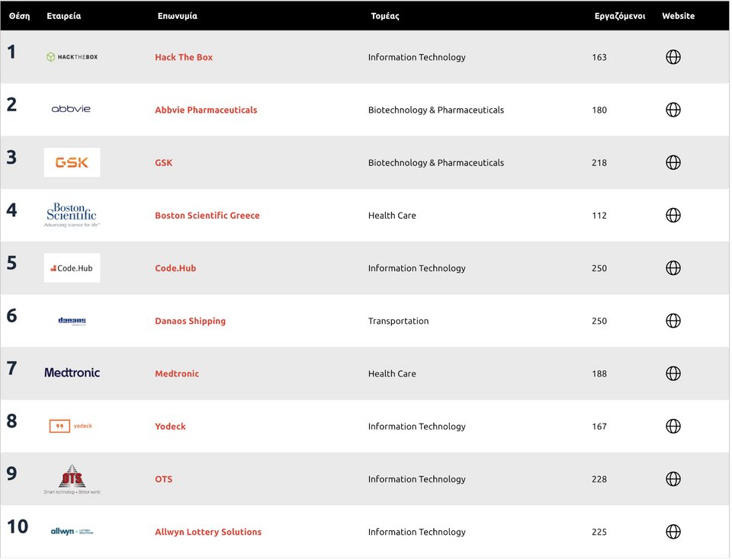732x560 pixels.
Task: Click the OTS company logo
Action: point(72,478)
